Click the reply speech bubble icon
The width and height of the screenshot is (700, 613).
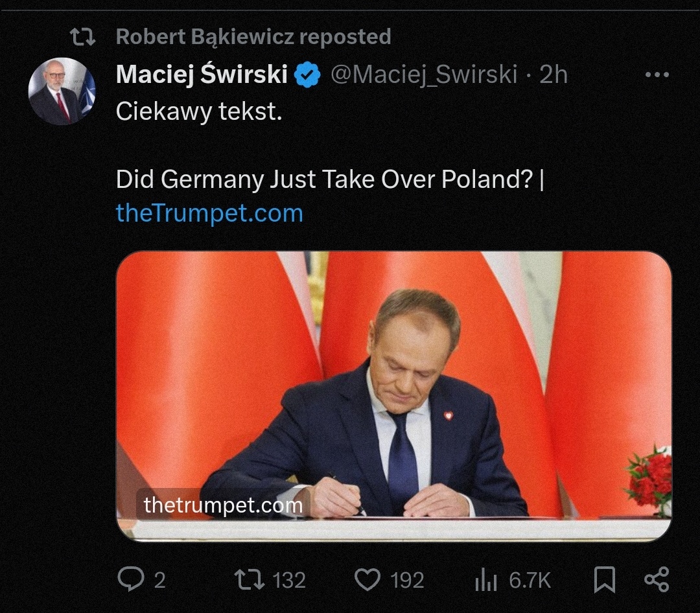pyautogui.click(x=131, y=579)
